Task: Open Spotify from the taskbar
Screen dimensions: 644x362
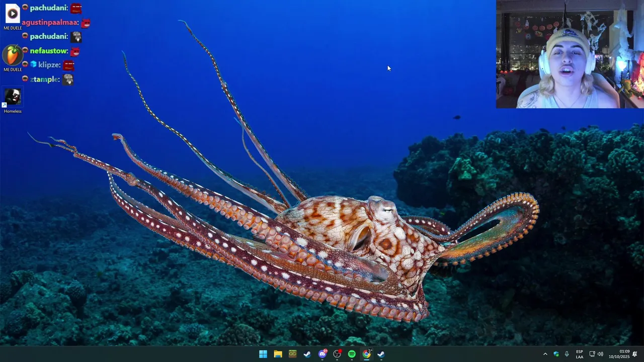Action: point(352,354)
